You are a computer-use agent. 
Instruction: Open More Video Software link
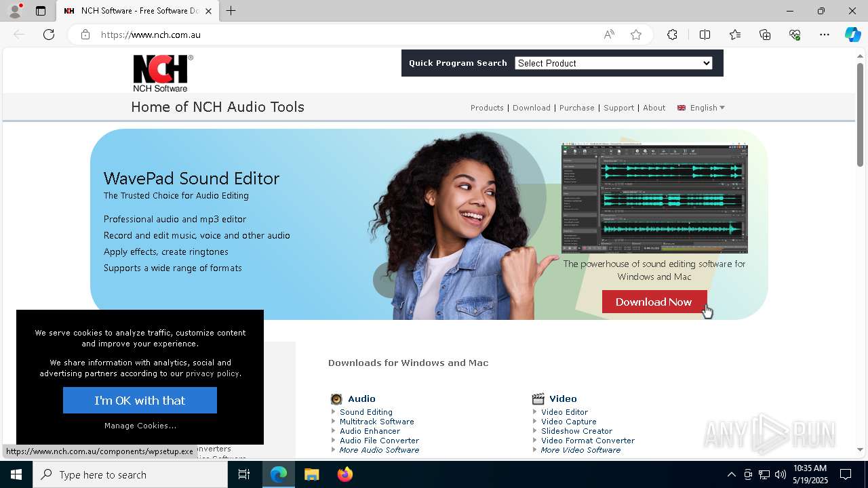[x=580, y=450]
